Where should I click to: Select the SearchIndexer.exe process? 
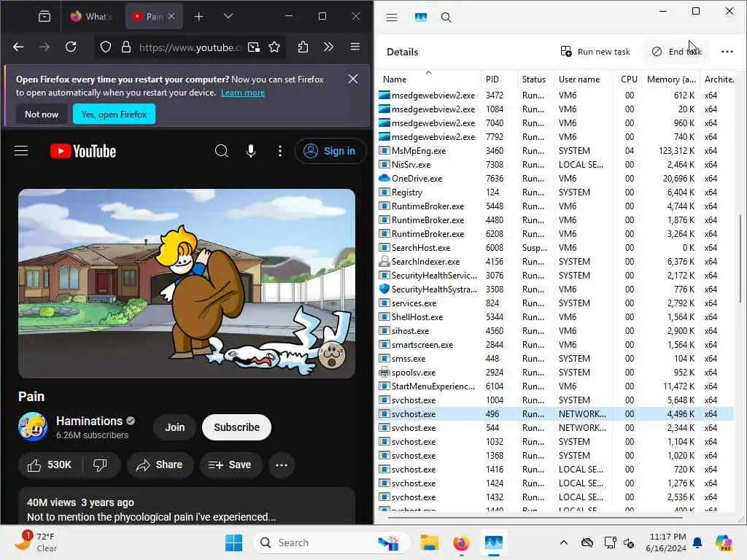pyautogui.click(x=555, y=262)
